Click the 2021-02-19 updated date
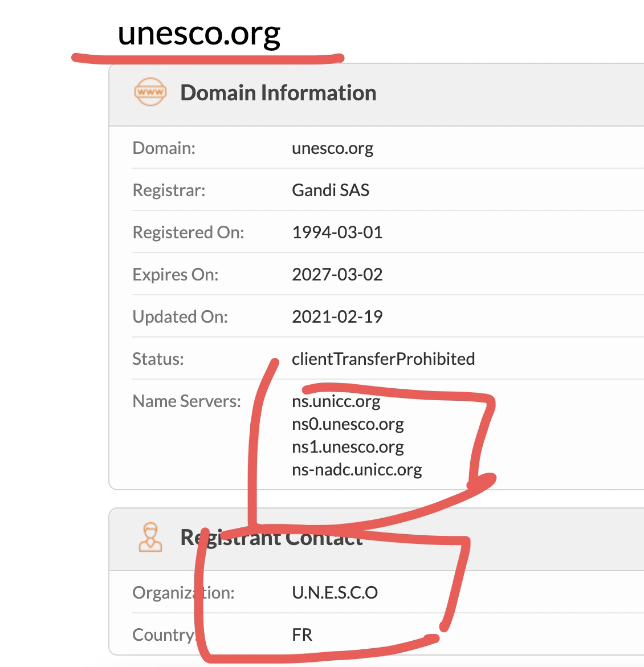Screen dimensions: 644x667 click(x=337, y=316)
